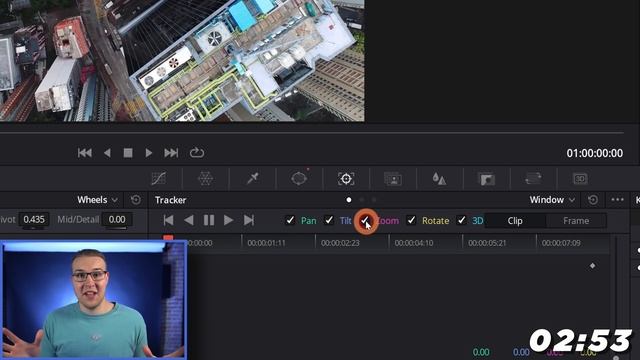Reset the Tracker palette
The width and height of the screenshot is (640, 360).
[593, 200]
